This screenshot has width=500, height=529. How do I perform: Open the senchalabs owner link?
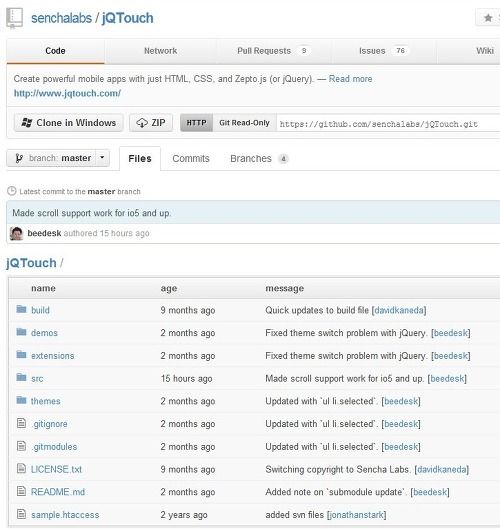tap(61, 18)
